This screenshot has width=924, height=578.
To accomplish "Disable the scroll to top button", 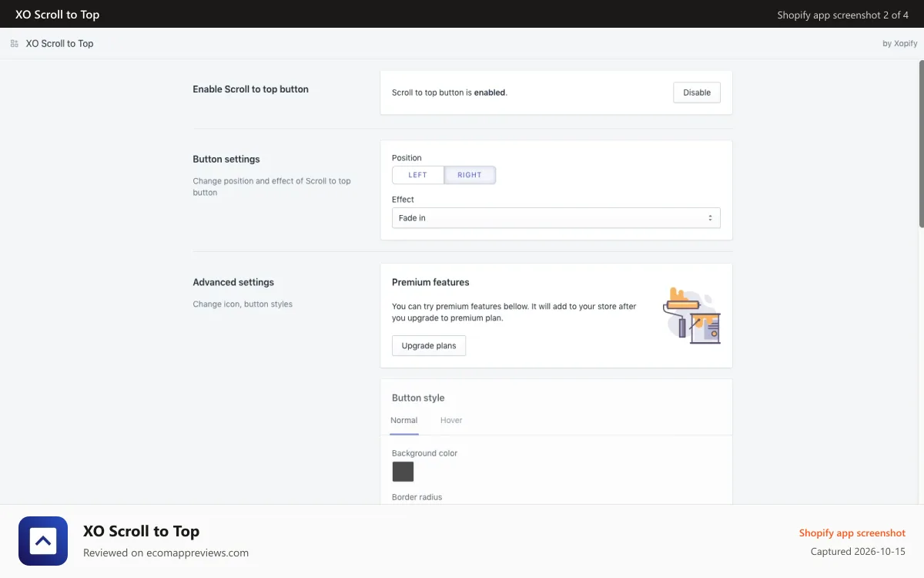I will pos(697,92).
